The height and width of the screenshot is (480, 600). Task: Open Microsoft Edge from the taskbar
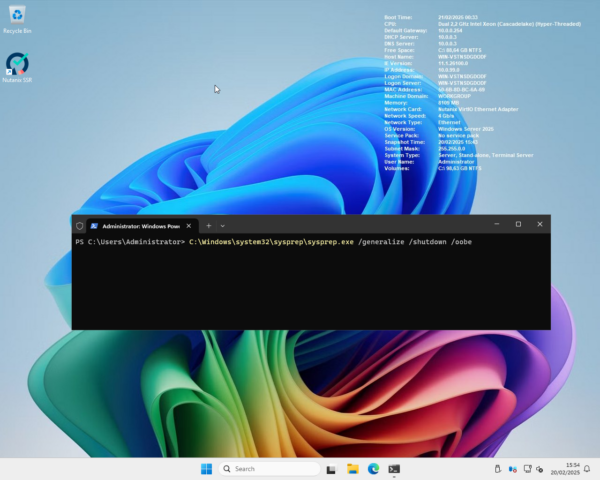[x=373, y=468]
